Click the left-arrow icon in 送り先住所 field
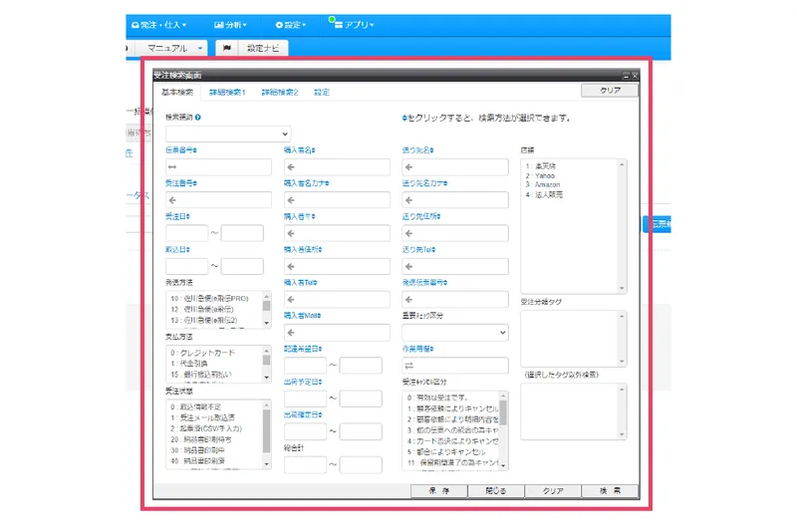The height and width of the screenshot is (532, 797). tap(409, 233)
